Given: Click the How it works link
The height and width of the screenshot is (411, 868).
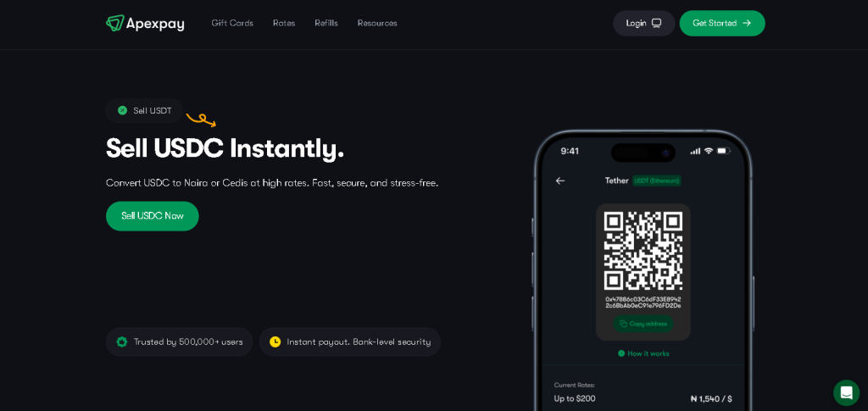Looking at the screenshot, I should [643, 353].
